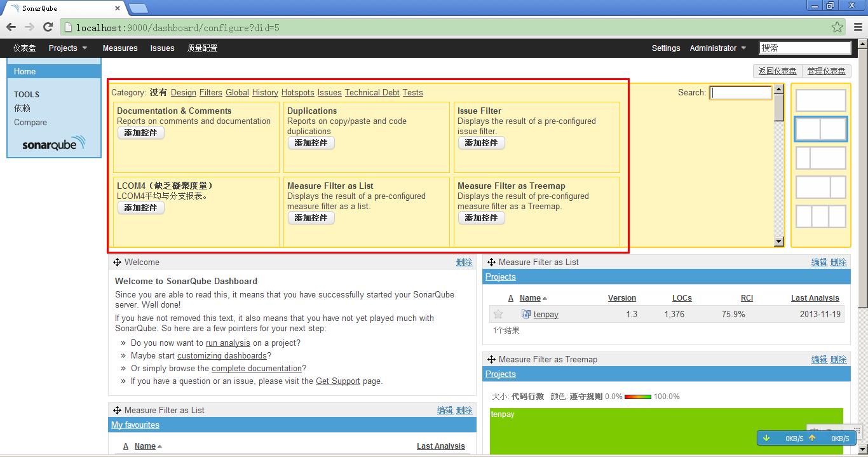868x457 pixels.
Task: Click the widget Search input field
Action: point(740,93)
